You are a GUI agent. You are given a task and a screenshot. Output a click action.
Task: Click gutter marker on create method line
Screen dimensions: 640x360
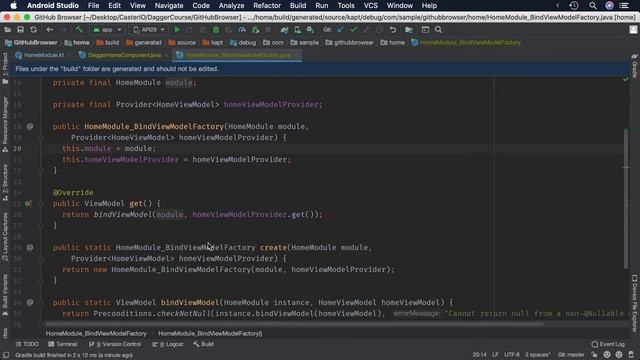pyautogui.click(x=30, y=247)
